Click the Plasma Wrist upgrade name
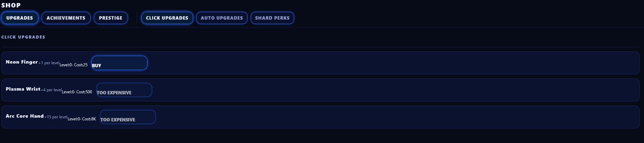This screenshot has width=644, height=143. [x=23, y=89]
